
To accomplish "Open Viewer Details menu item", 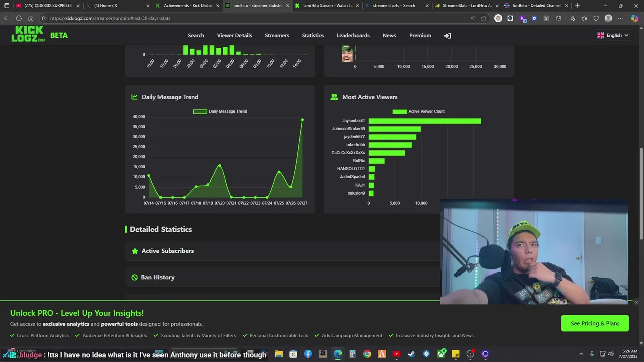I will pos(234,35).
